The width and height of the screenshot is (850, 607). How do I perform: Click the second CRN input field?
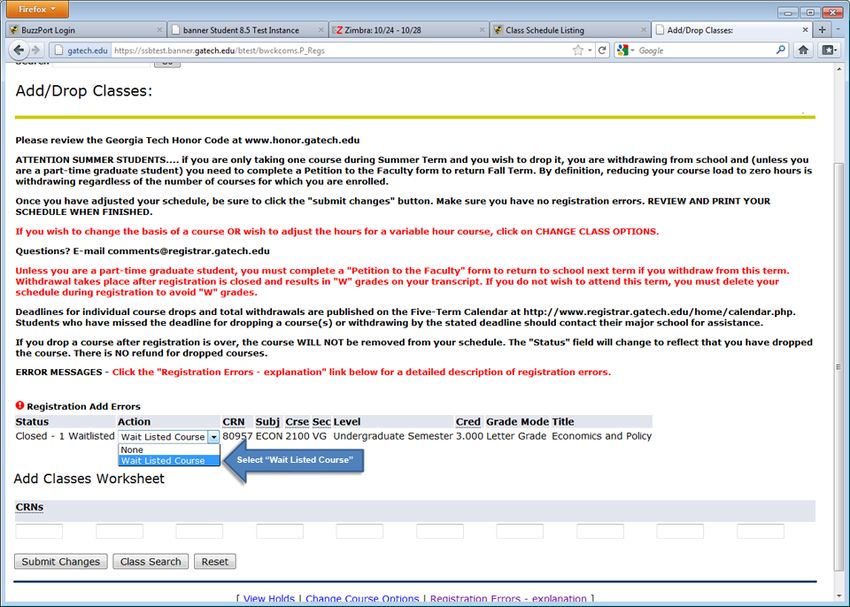[x=119, y=531]
